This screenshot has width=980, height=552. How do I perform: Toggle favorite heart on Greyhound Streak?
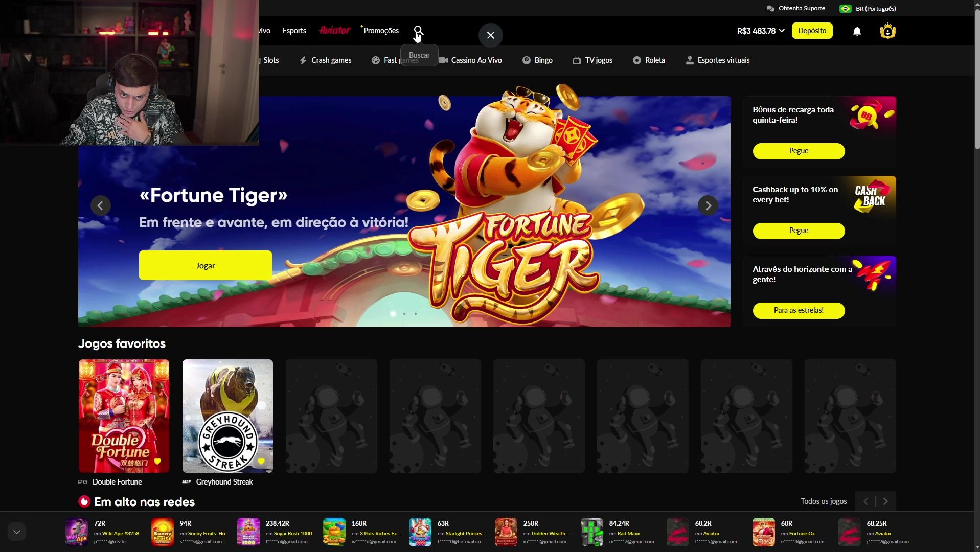tap(261, 461)
